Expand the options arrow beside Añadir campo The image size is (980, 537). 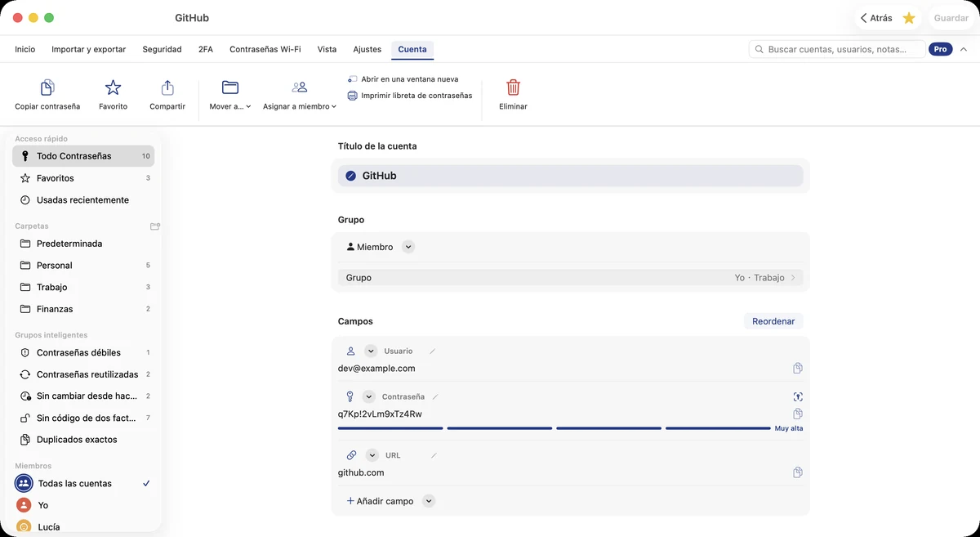[x=429, y=501]
